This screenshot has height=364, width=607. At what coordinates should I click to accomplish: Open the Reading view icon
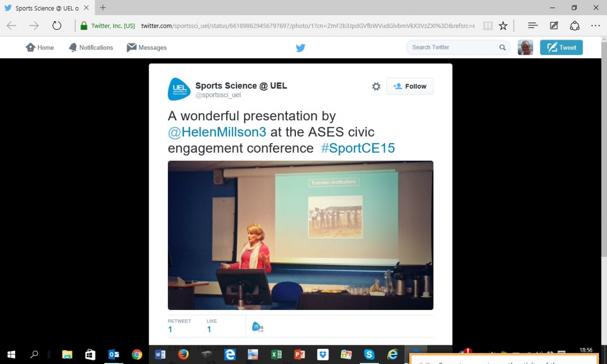point(488,26)
